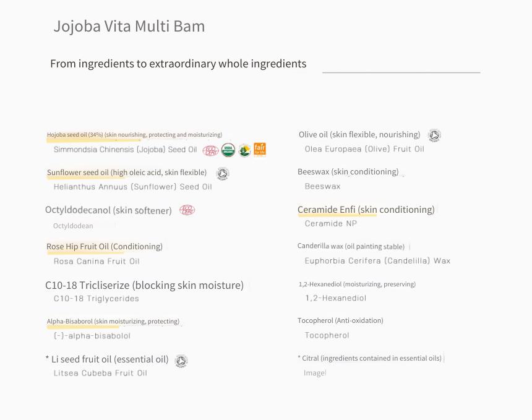Click the orange Fair for Life logo

[x=260, y=150]
